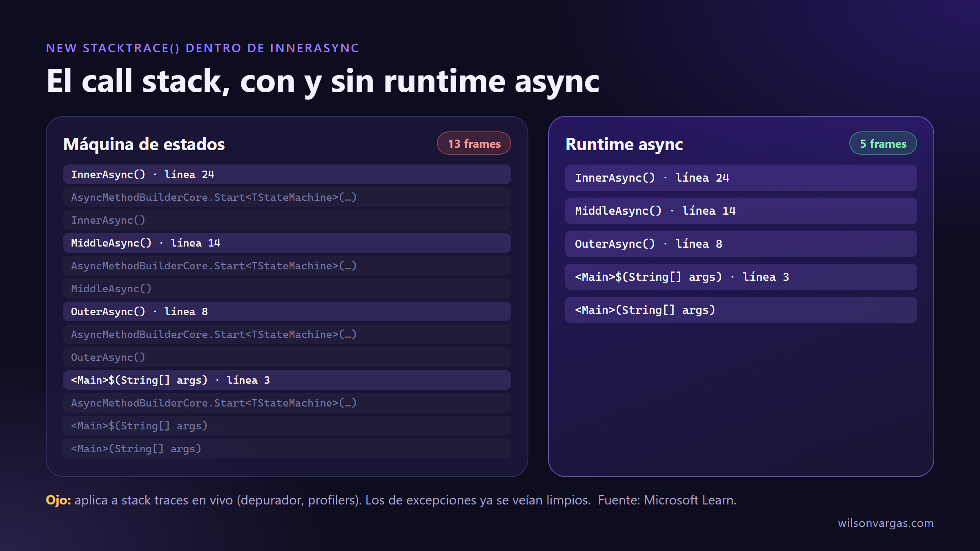Click the 'NEW STACKTRACE() DENTRO DE INNERASYNC' subtitle

click(x=203, y=48)
